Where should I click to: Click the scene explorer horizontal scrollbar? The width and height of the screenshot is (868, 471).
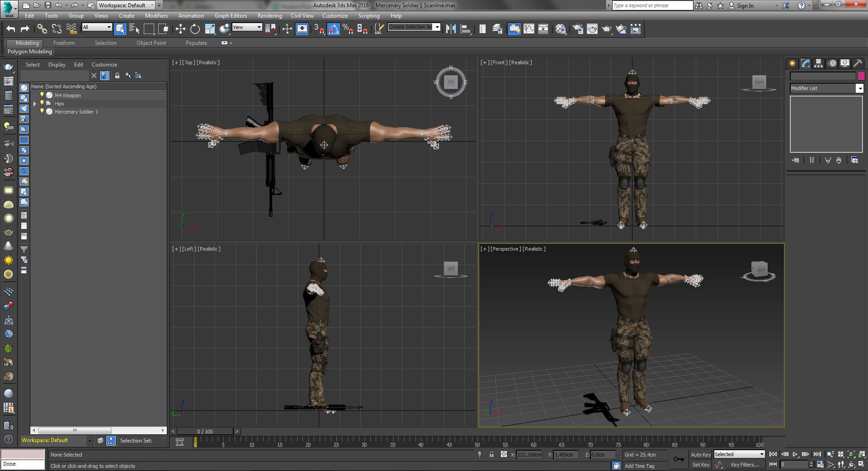pyautogui.click(x=75, y=430)
